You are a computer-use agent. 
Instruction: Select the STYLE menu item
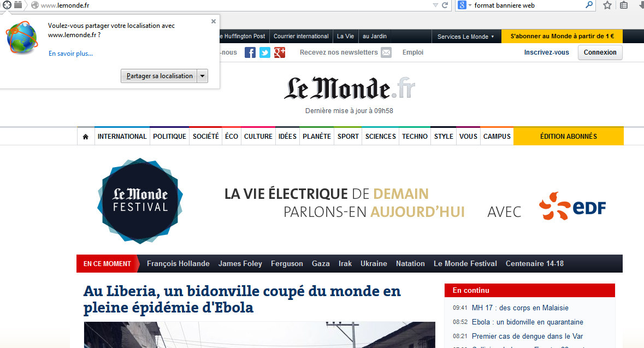(x=444, y=137)
